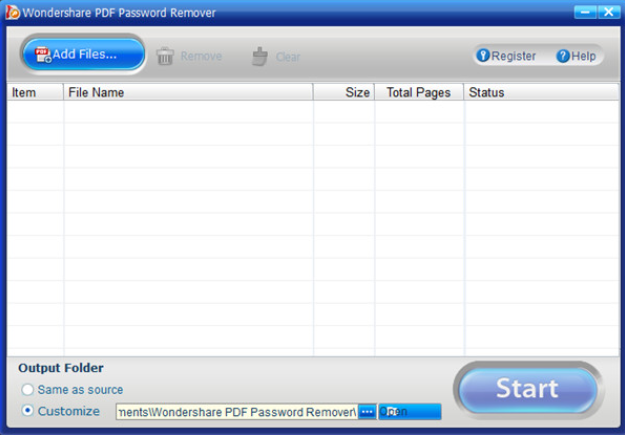Viewport: 625px width, 435px height.
Task: Select the Same as source option
Action: tap(28, 389)
